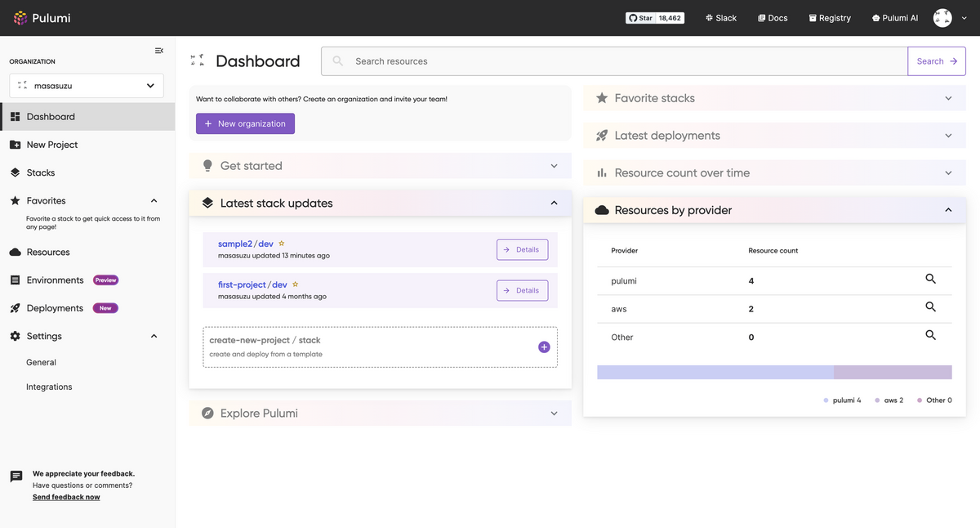Open Registry from the header
Viewport: 980px width, 528px height.
tap(830, 18)
